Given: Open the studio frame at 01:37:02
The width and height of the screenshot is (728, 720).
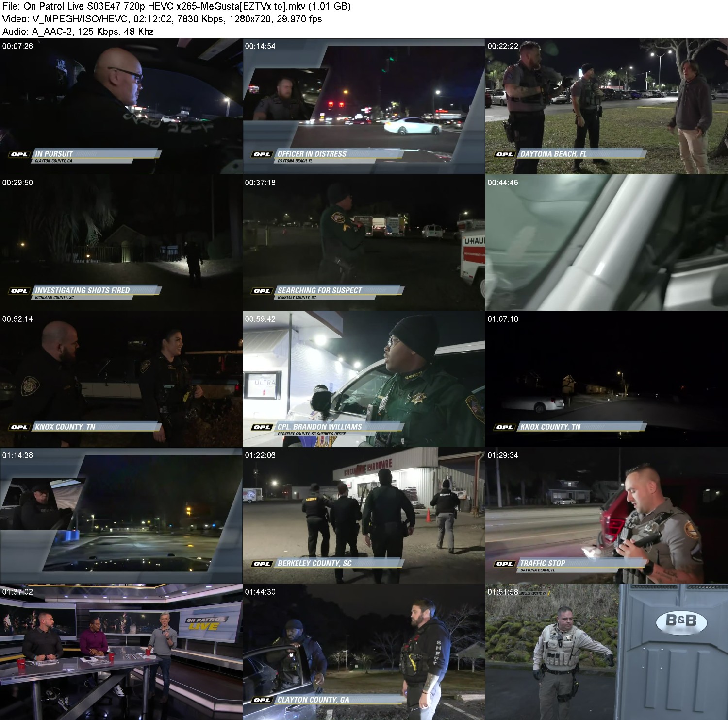Looking at the screenshot, I should [121, 652].
